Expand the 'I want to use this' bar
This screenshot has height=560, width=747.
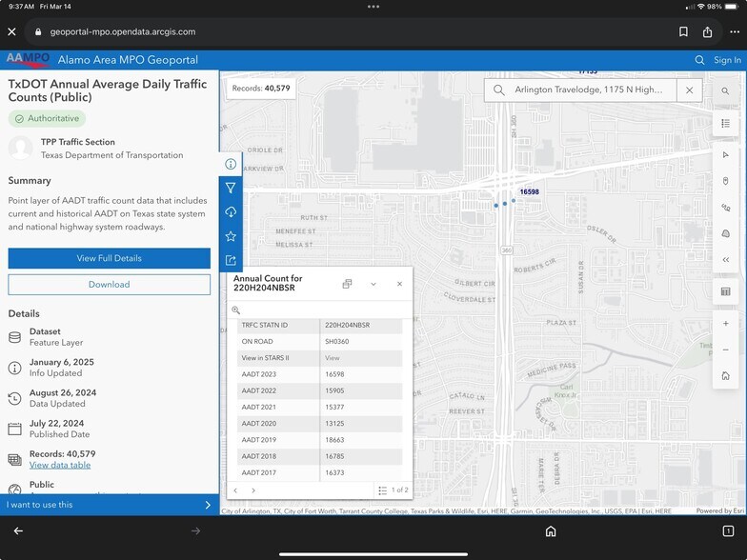coord(109,505)
